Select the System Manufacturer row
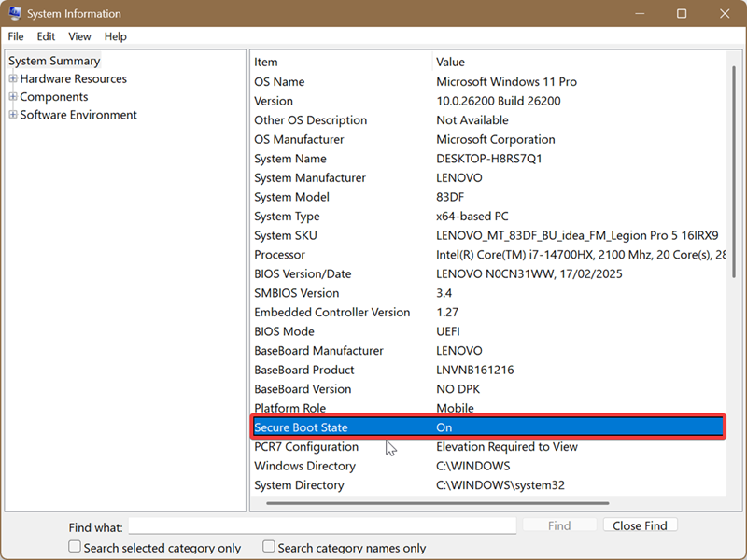The image size is (747, 560). [x=488, y=177]
